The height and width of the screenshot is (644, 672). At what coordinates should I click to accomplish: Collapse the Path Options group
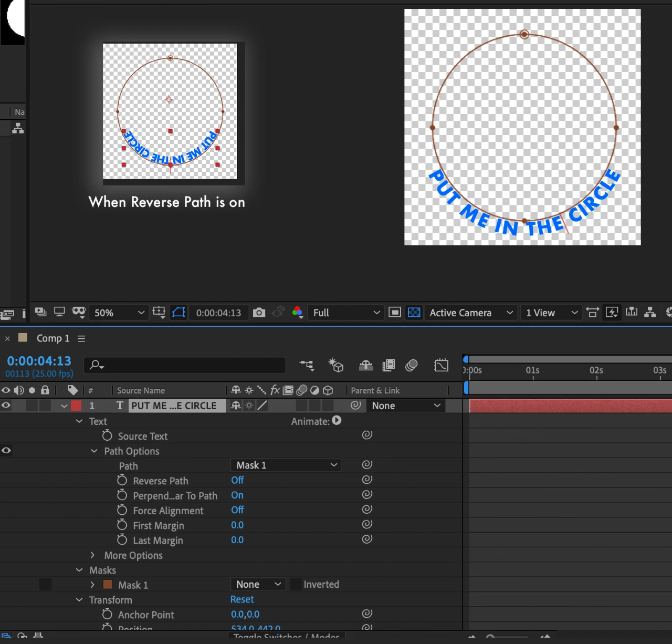[x=94, y=451]
